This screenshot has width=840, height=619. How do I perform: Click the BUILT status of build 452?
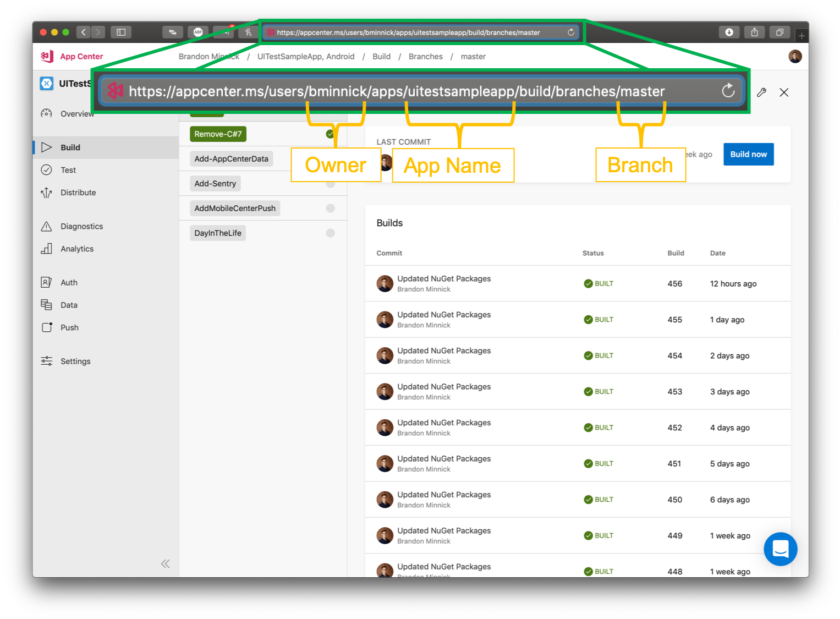(599, 428)
